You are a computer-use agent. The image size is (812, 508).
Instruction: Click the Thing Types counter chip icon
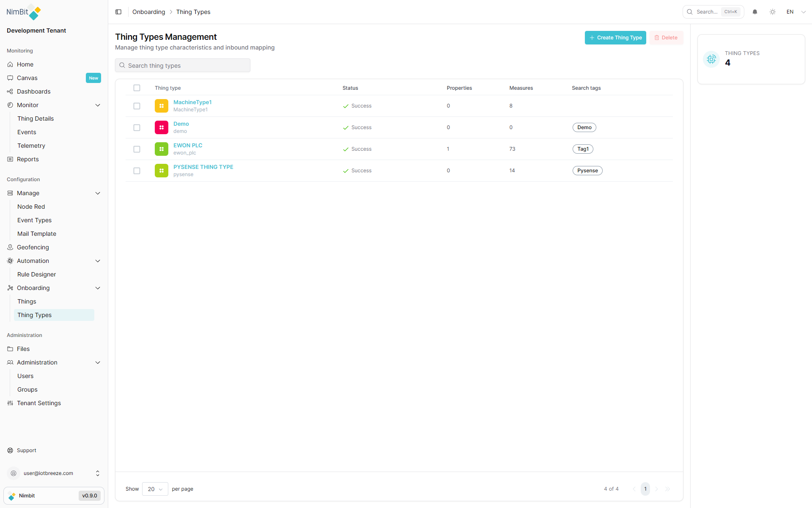711,59
